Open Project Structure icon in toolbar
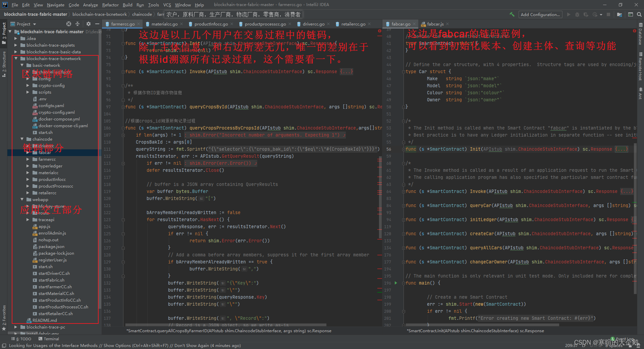This screenshot has width=644, height=349. point(619,14)
